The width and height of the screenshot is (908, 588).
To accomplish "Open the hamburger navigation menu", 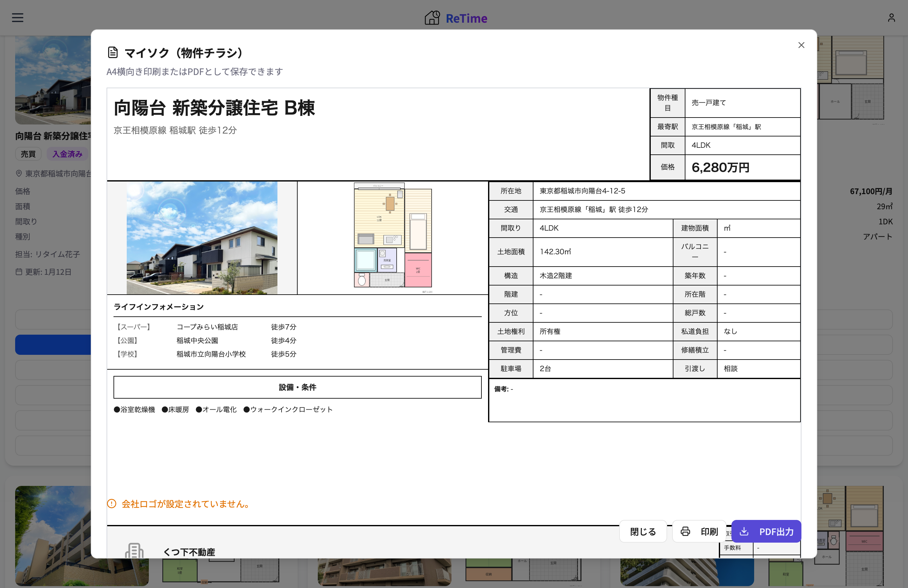I will pos(17,18).
